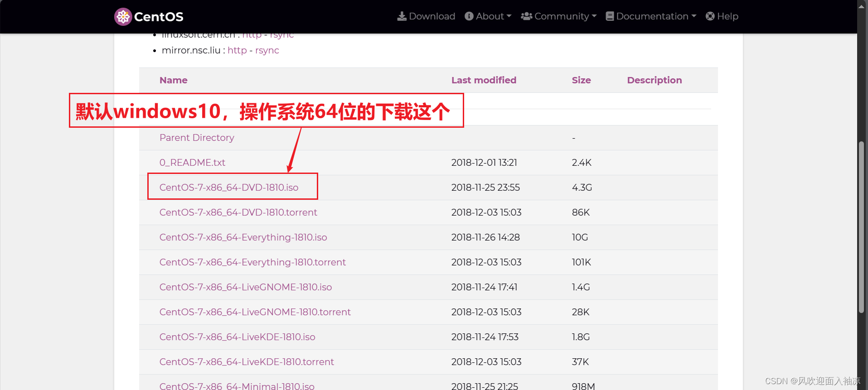Open the Help navbar item
The width and height of the screenshot is (868, 390).
(722, 16)
